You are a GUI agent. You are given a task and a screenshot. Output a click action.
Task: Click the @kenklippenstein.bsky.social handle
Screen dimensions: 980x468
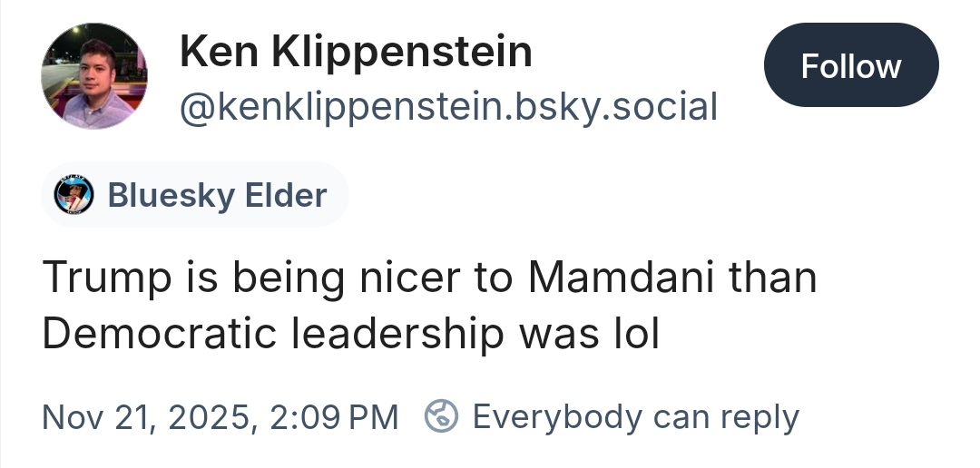448,106
